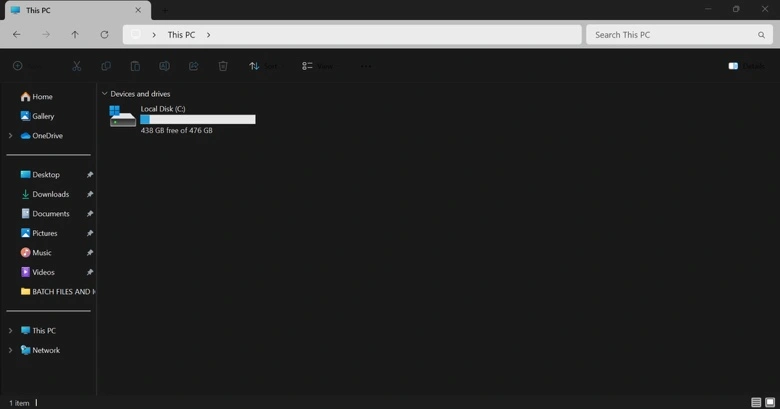Viewport: 780px width, 409px height.
Task: Open the pinned Pictures folder
Action: 39,233
